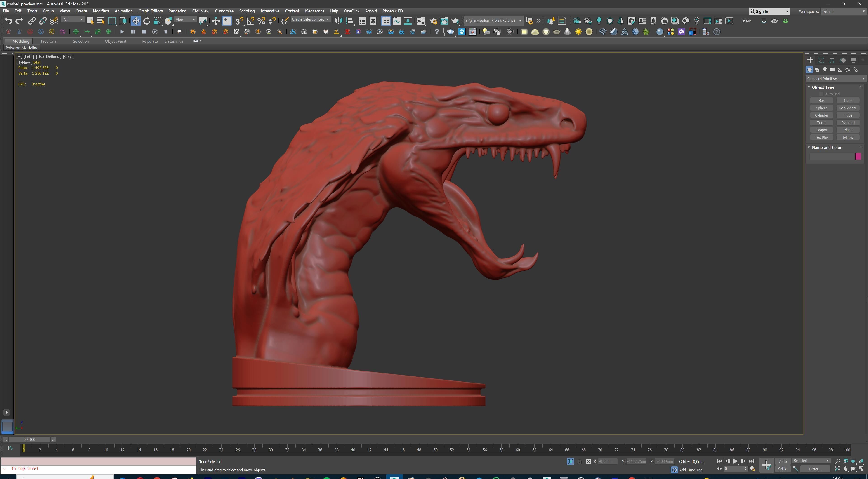Toggle the AutoGrid checkbox

[x=821, y=94]
